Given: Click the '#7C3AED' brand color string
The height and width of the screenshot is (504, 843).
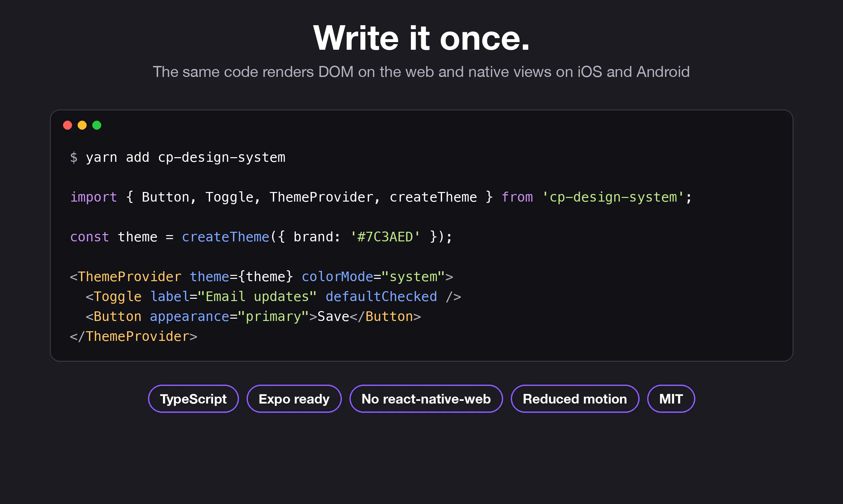Looking at the screenshot, I should pyautogui.click(x=385, y=237).
